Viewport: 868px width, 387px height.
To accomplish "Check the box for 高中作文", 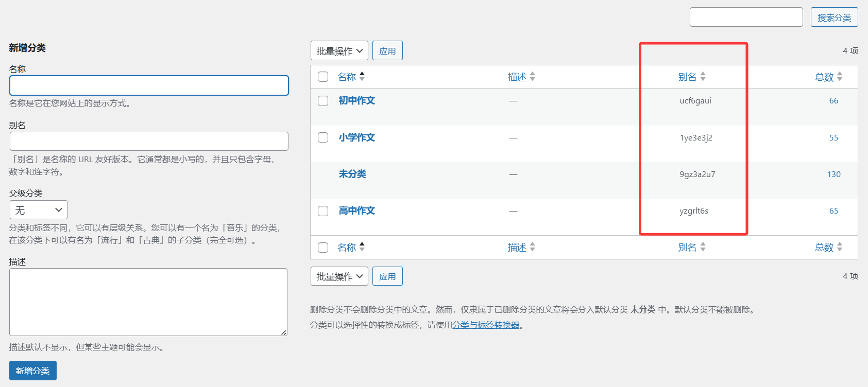I will pos(323,211).
